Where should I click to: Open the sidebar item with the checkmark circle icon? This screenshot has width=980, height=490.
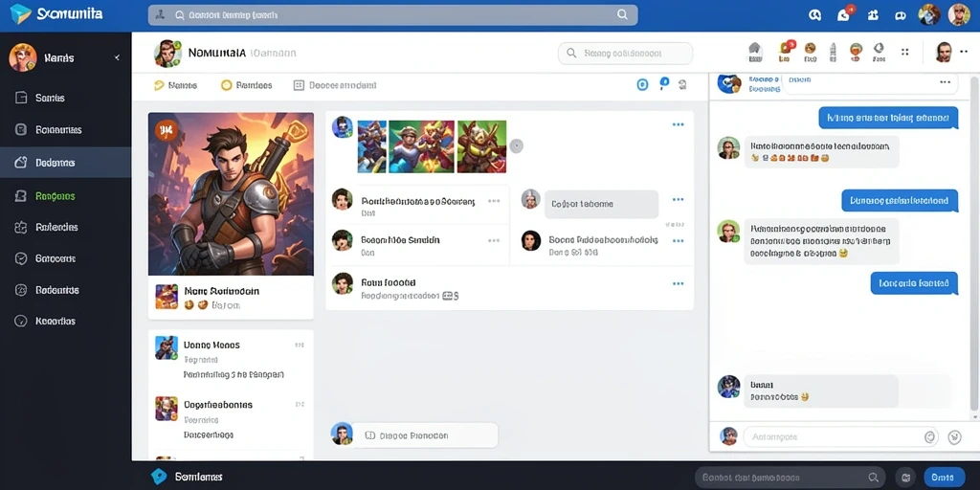(x=66, y=258)
